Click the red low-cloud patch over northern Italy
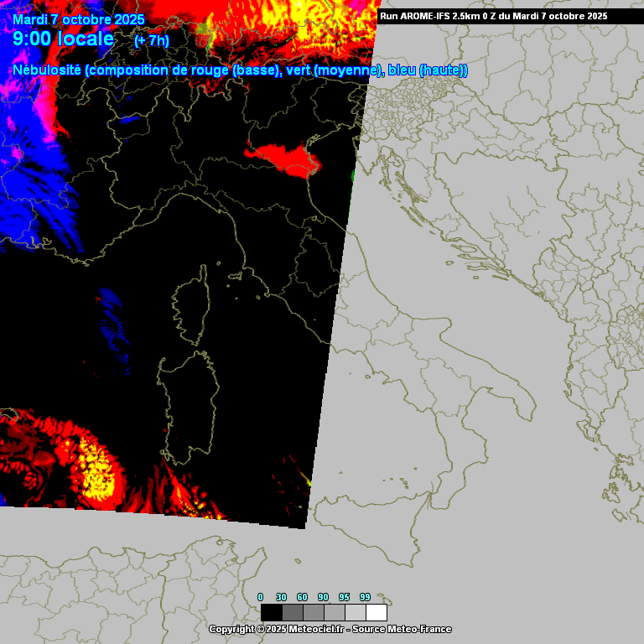This screenshot has width=644, height=644. point(283,159)
